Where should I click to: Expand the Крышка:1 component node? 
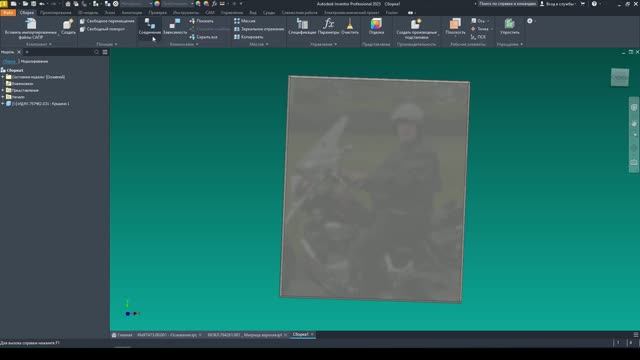3,104
